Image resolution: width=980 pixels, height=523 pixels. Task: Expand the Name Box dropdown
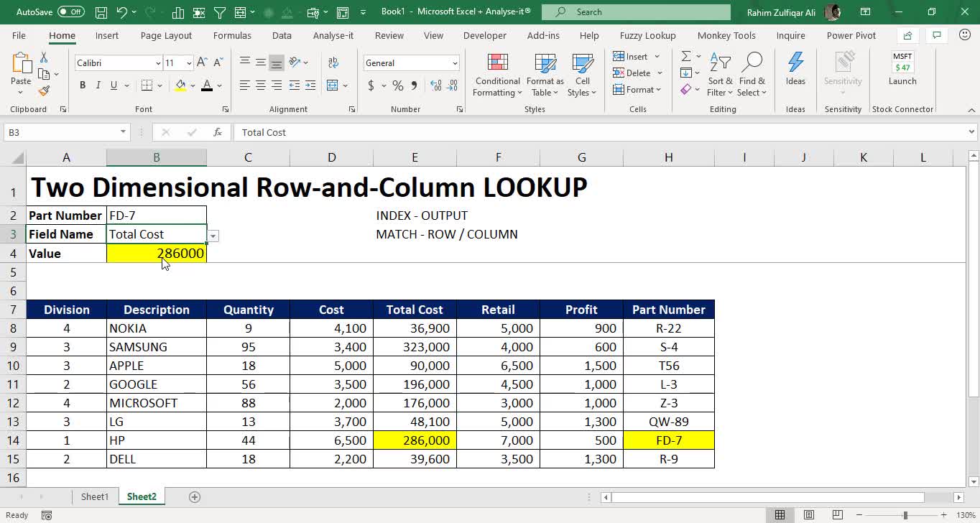click(x=123, y=132)
